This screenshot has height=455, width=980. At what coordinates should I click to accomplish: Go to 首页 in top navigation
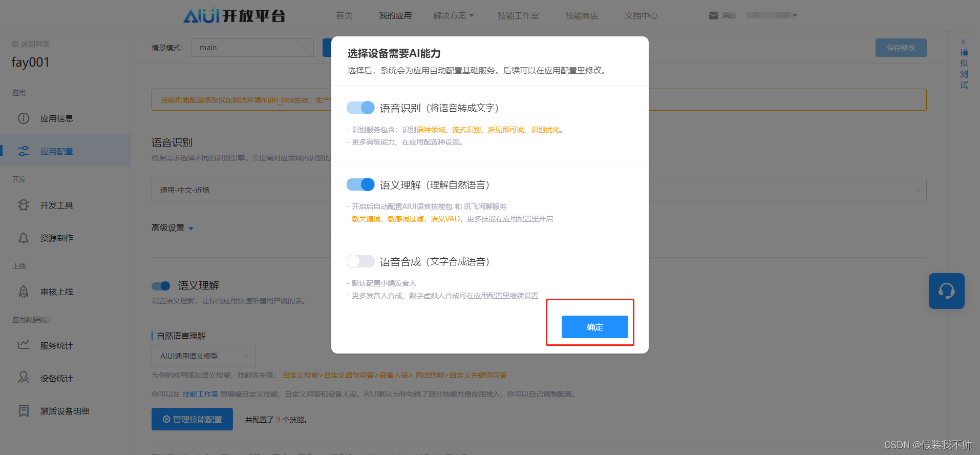coord(344,15)
